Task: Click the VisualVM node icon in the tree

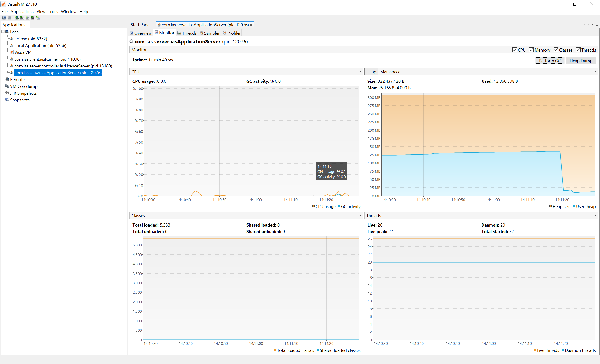Action: [x=12, y=52]
